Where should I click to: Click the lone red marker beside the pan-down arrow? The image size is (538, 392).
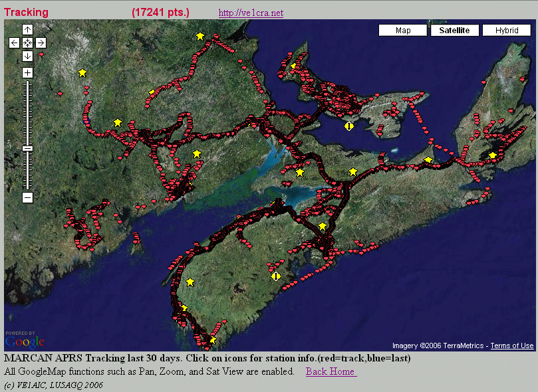[x=41, y=55]
